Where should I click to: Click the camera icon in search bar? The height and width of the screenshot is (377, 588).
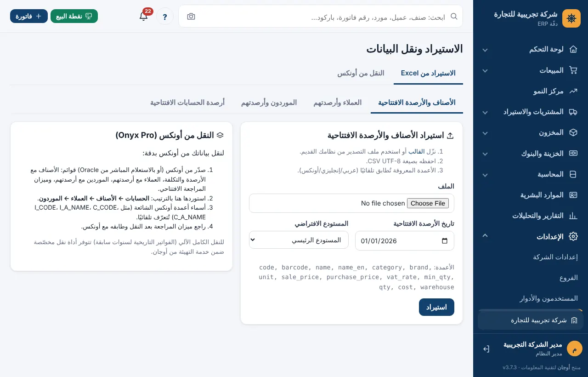[191, 17]
